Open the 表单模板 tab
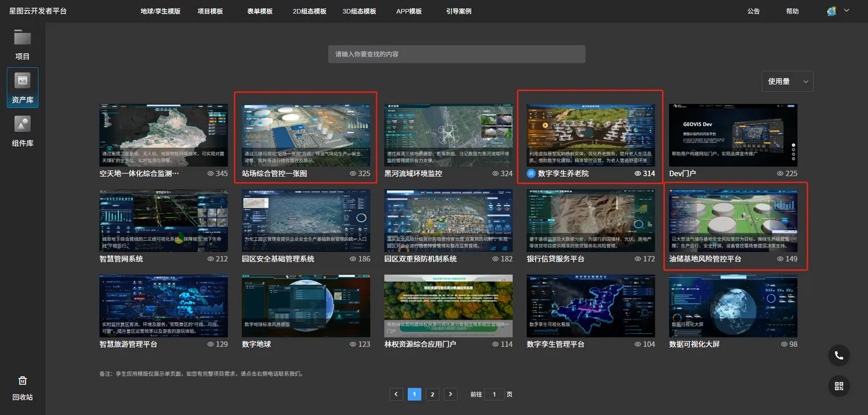 (260, 11)
